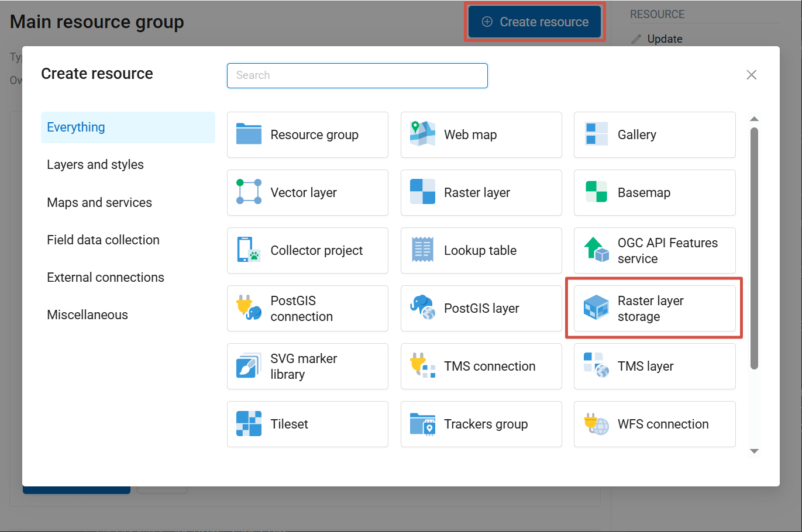Click the OGC API Features service icon
802x532 pixels.
596,250
